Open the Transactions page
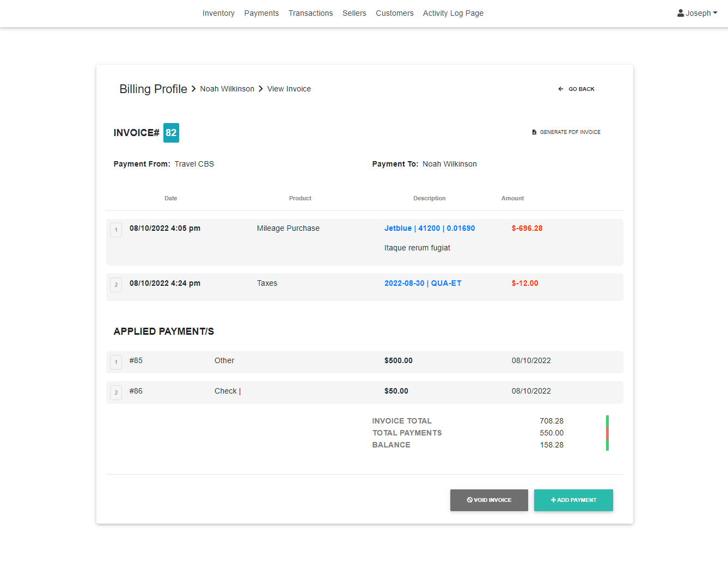 pyautogui.click(x=310, y=13)
